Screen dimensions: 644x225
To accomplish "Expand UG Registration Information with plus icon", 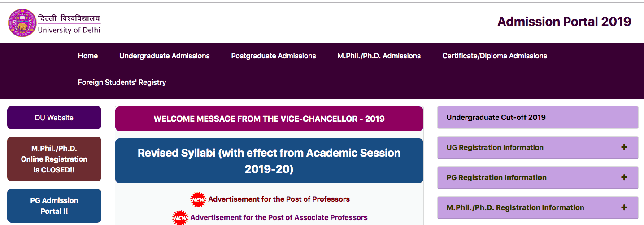I will (624, 147).
